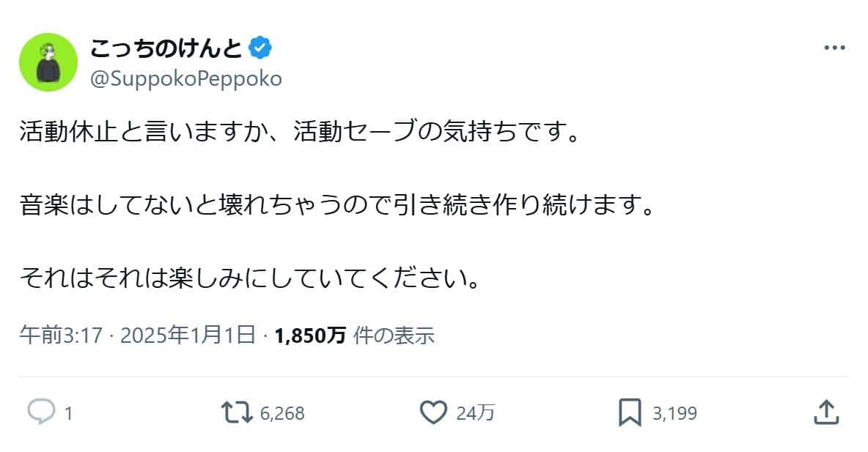Click the blue verified badge
Image resolution: width=868 pixels, height=452 pixels.
(x=260, y=49)
